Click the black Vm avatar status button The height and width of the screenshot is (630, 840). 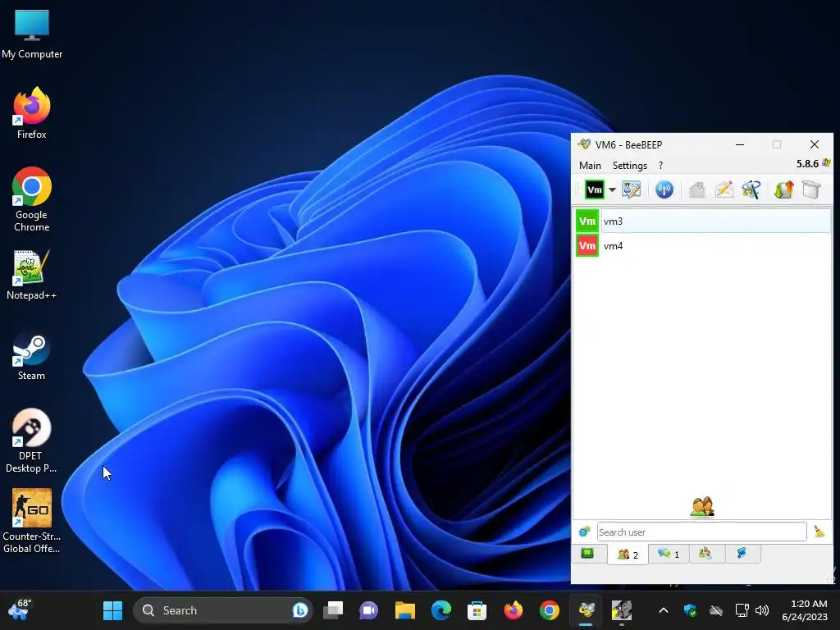(595, 189)
